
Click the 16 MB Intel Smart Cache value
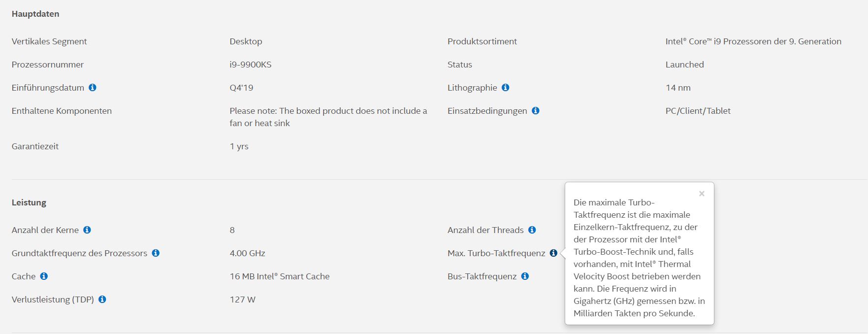(279, 276)
